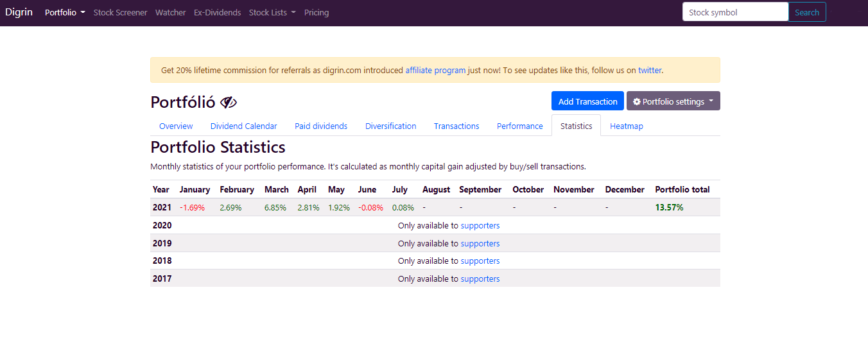Open the Paid dividends tab
This screenshot has width=868, height=342.
click(321, 126)
